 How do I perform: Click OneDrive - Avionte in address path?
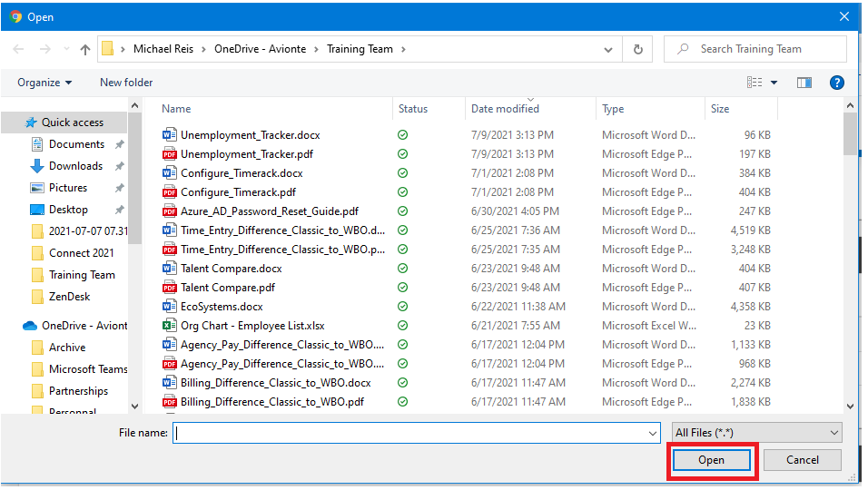coord(261,49)
